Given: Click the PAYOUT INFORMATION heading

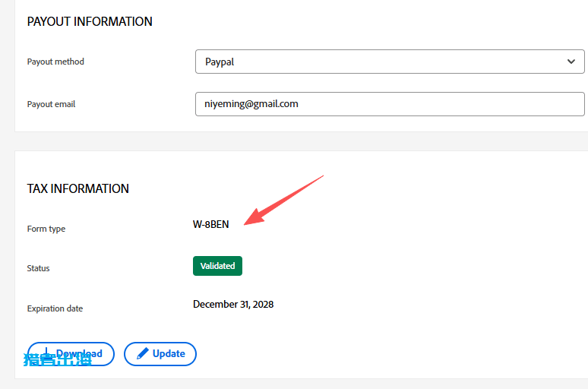Looking at the screenshot, I should [x=90, y=22].
